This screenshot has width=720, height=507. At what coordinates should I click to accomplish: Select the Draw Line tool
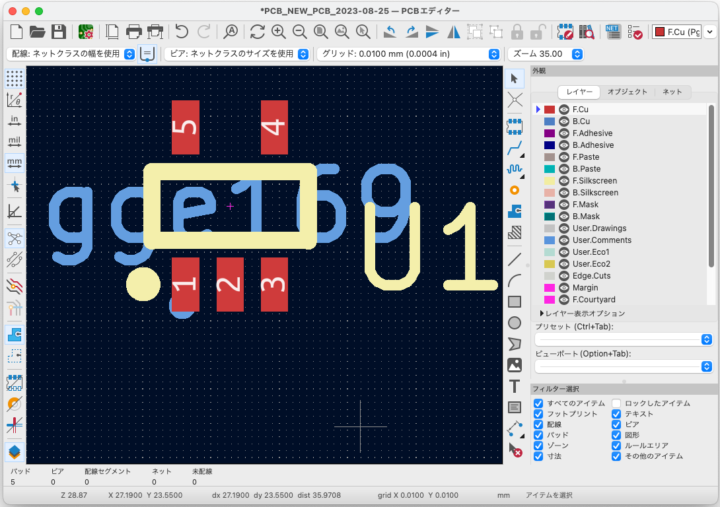(x=515, y=257)
